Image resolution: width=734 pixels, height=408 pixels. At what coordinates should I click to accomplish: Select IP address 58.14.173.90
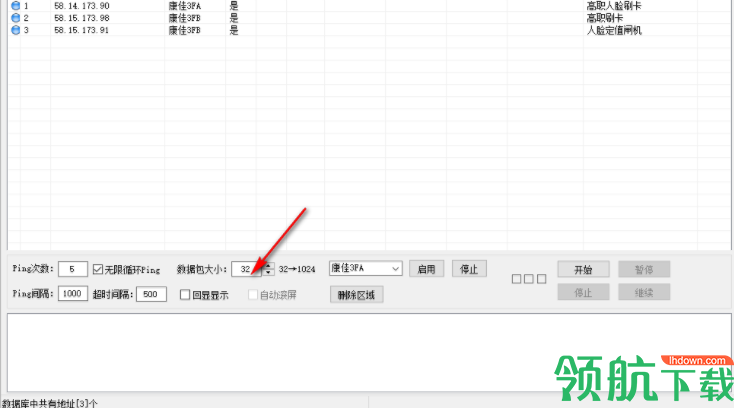point(81,6)
